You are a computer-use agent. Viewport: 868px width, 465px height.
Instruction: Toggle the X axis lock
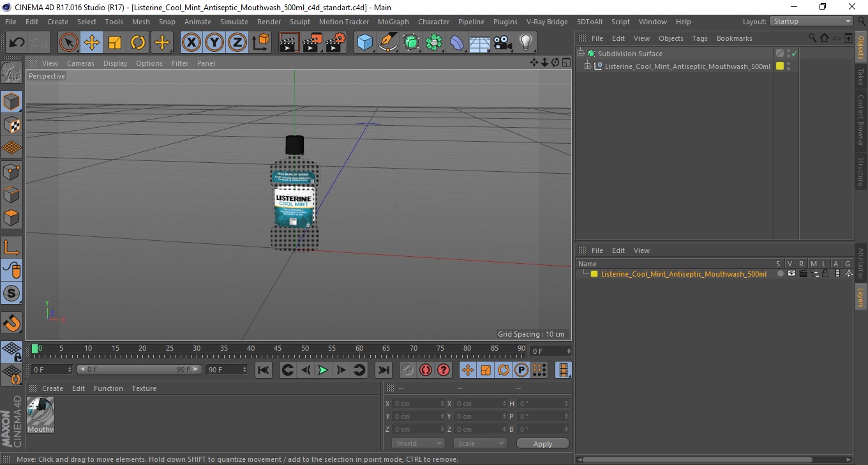click(191, 43)
